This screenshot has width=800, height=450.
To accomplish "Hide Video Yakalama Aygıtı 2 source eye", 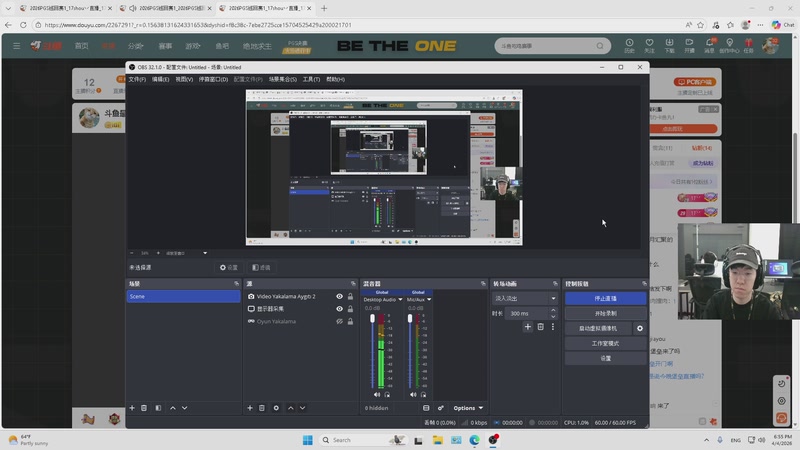I will pos(339,296).
